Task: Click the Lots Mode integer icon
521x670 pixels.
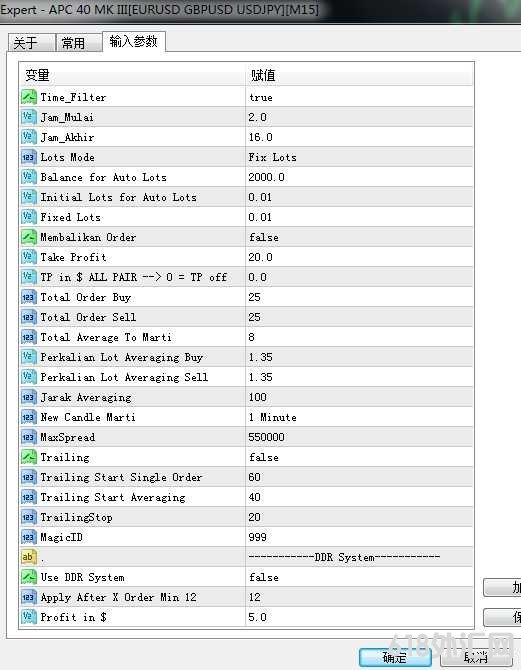Action: (29, 157)
